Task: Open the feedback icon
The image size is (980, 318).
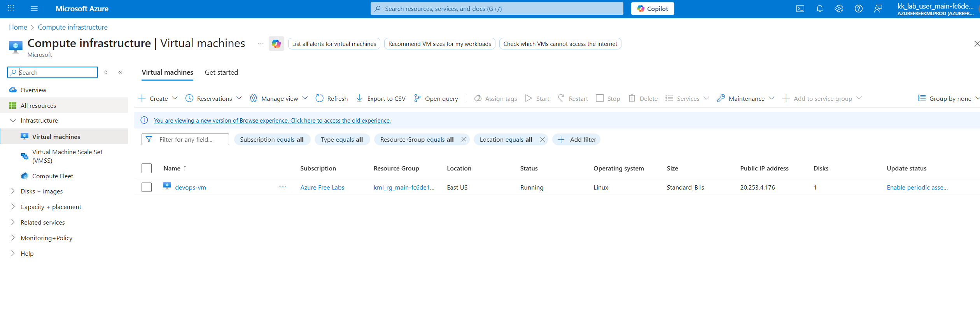Action: click(x=878, y=9)
